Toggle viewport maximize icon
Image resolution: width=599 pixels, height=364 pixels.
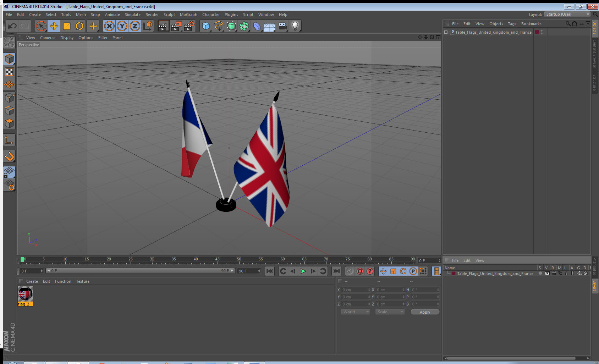point(438,37)
